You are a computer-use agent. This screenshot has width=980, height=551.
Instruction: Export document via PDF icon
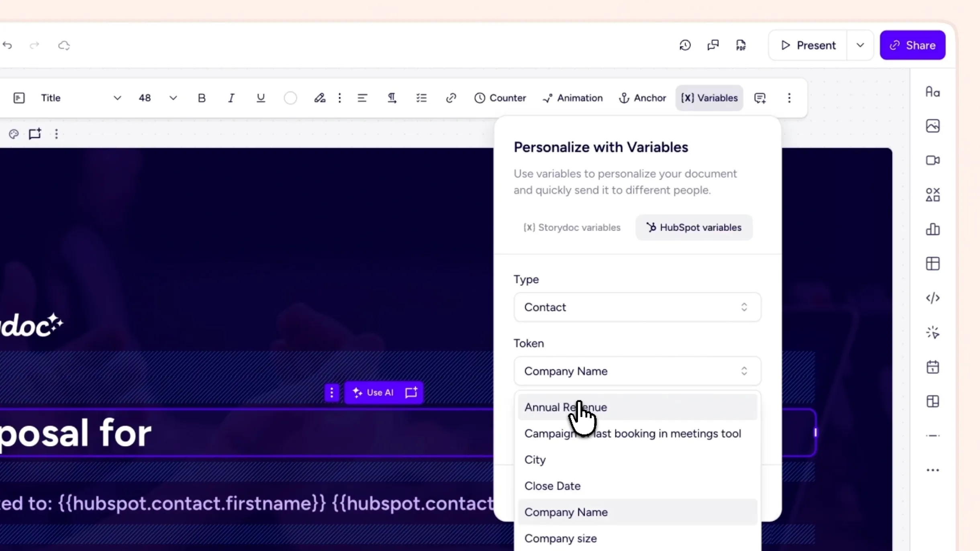tap(741, 45)
